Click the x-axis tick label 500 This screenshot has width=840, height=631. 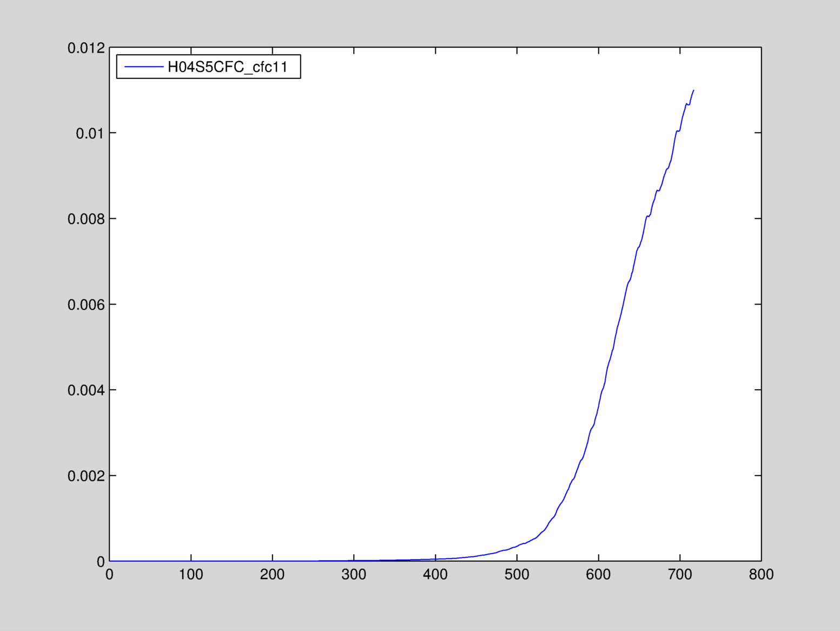517,575
